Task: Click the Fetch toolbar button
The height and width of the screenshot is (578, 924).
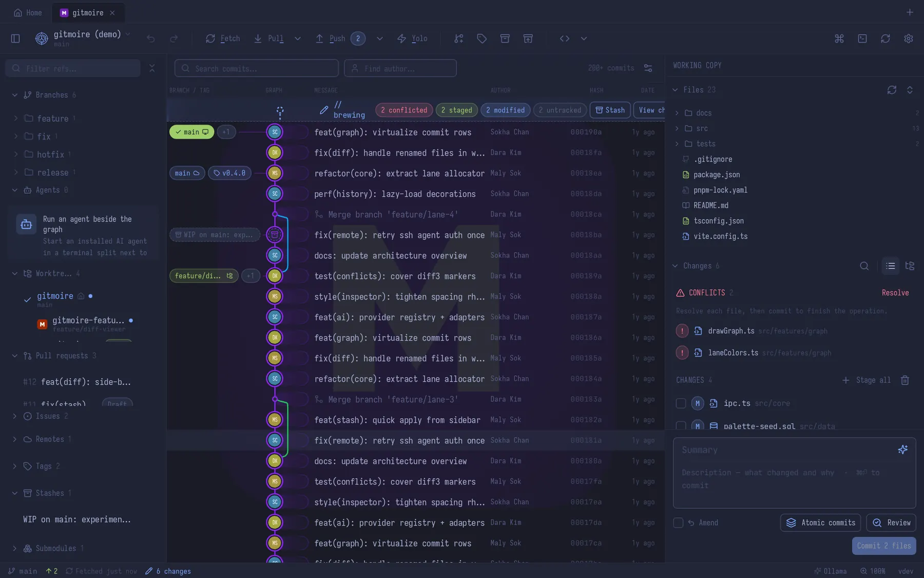Action: pos(223,39)
